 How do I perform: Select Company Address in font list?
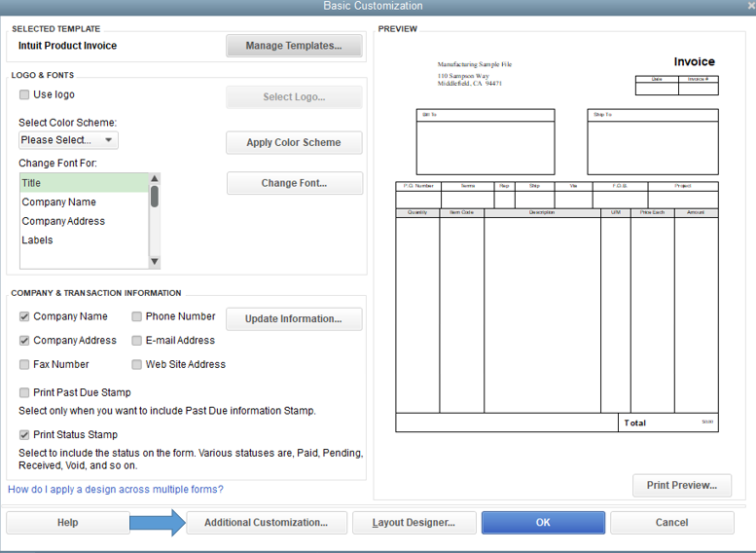tap(85, 221)
